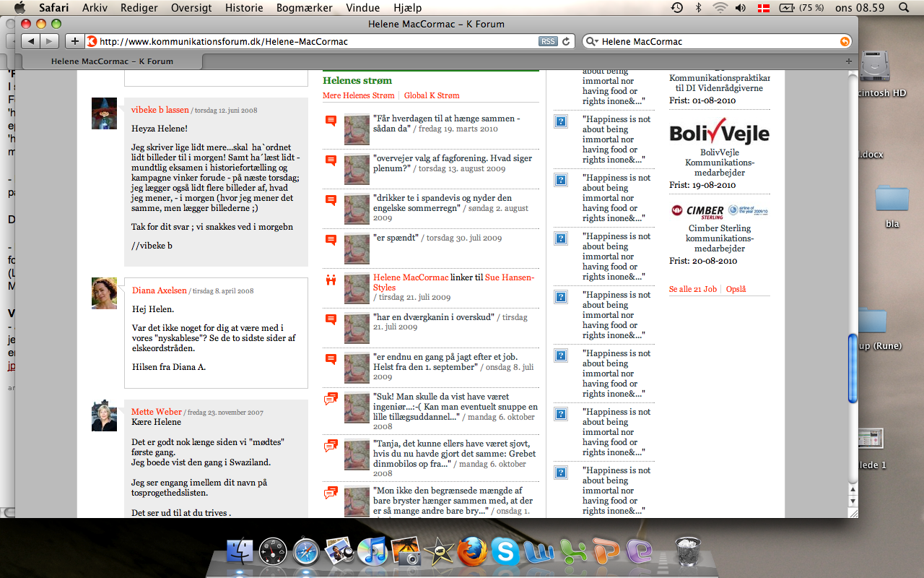
Task: Open PowerPoint from the Dock
Action: pyautogui.click(x=605, y=553)
